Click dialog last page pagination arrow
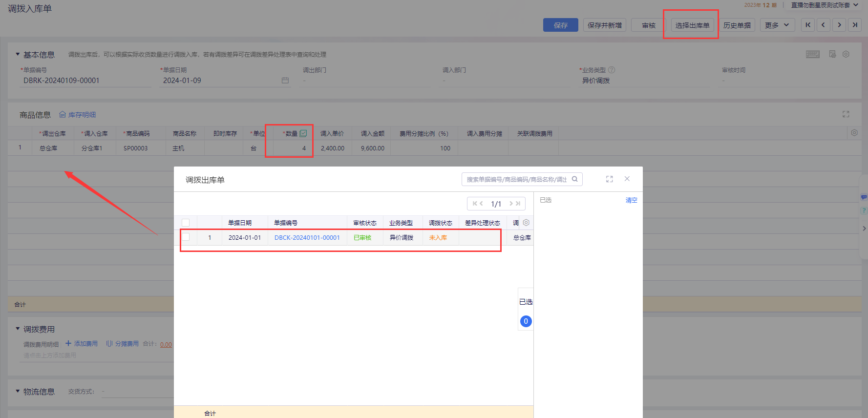 (x=518, y=204)
